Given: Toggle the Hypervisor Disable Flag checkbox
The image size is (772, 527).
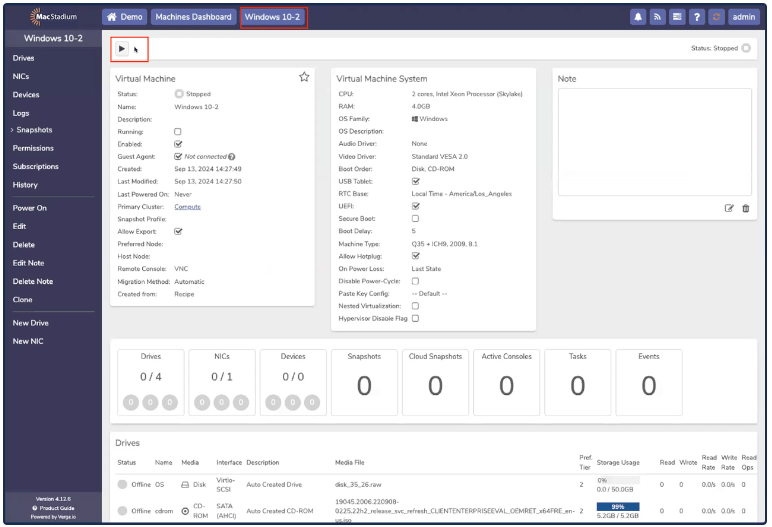Looking at the screenshot, I should (x=416, y=318).
